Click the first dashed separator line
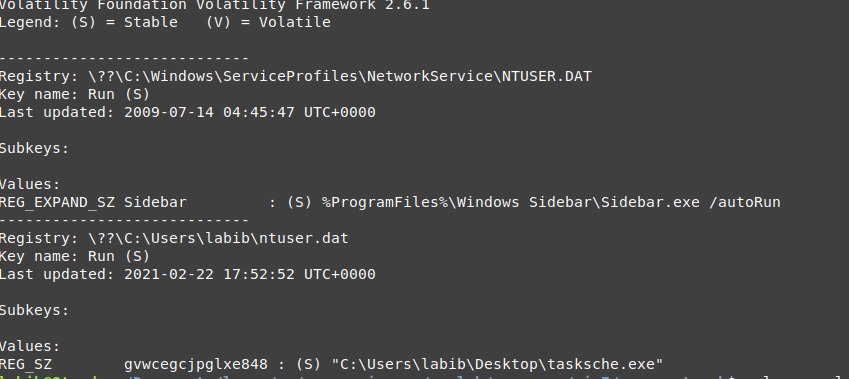This screenshot has width=849, height=379. pyautogui.click(x=124, y=58)
